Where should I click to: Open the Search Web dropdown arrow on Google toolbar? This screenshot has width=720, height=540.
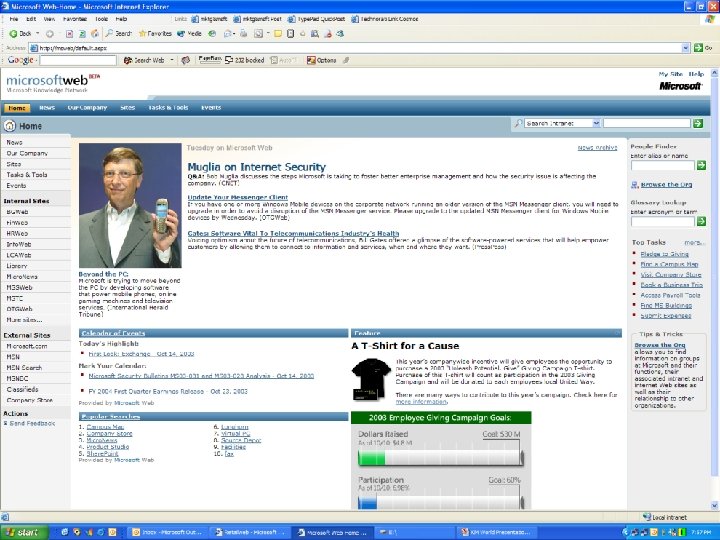point(172,60)
